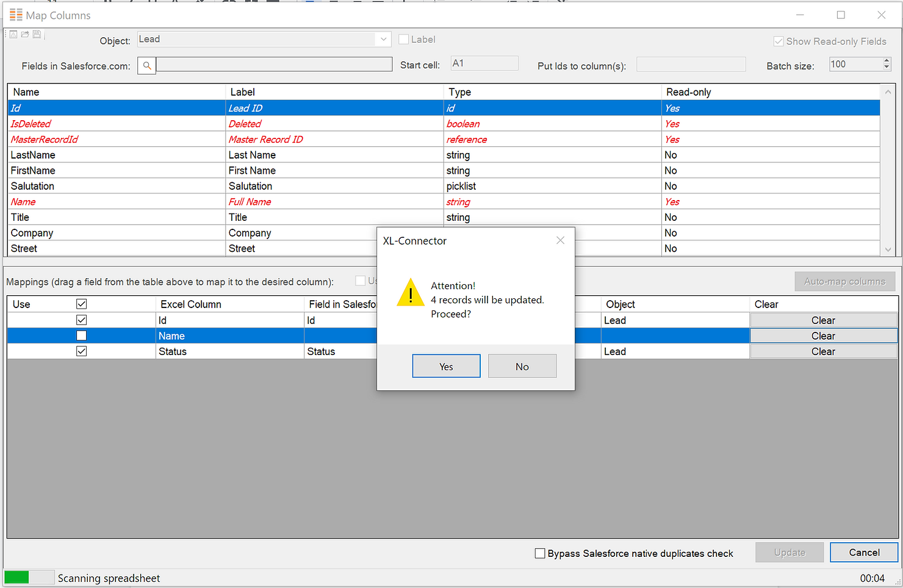Select the LastName field row
Image resolution: width=903 pixels, height=588 pixels.
[x=444, y=155]
